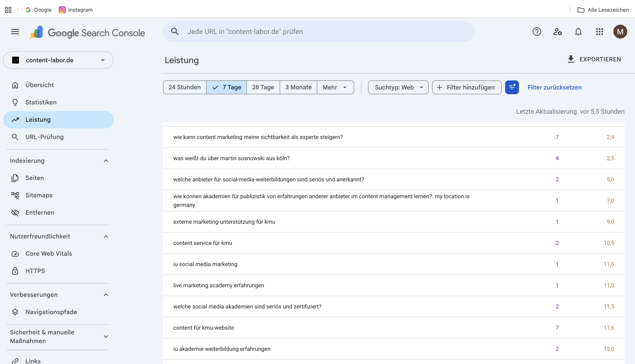The height and width of the screenshot is (364, 635).
Task: Click the Leistung page heading
Action: point(182,60)
